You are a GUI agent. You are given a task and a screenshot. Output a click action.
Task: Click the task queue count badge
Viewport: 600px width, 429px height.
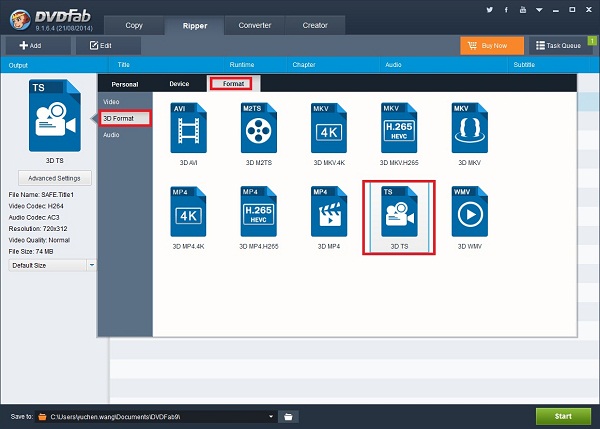click(592, 41)
